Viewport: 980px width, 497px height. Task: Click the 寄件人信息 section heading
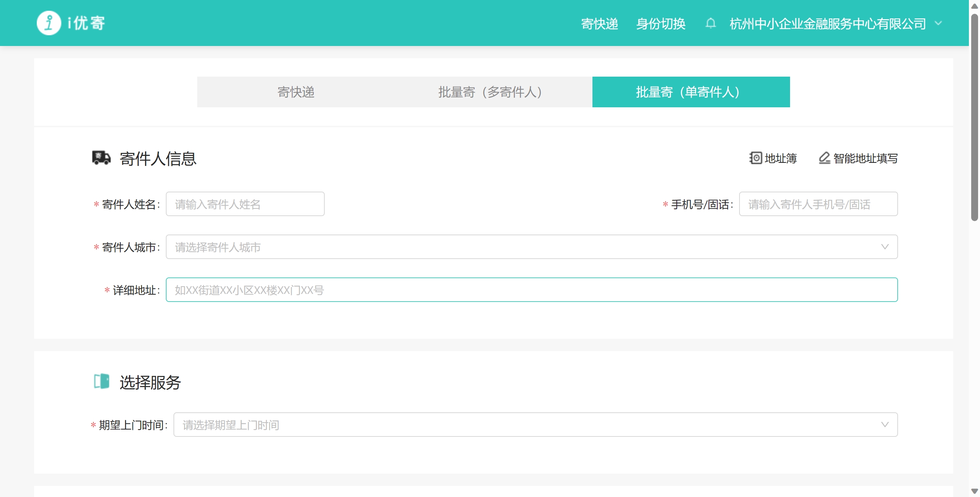click(158, 158)
